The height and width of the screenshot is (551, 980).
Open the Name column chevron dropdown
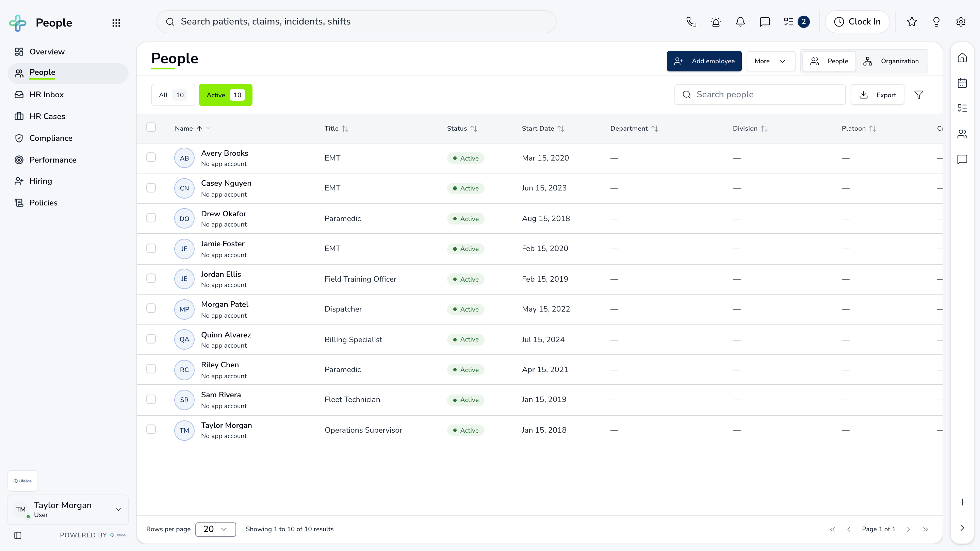(x=209, y=129)
